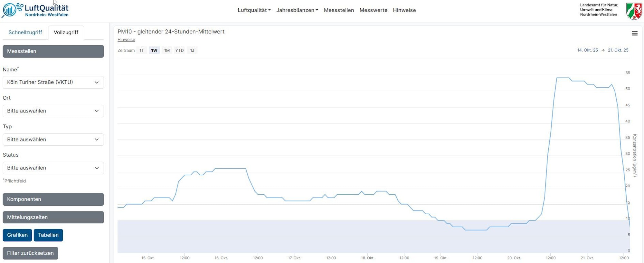Set the time range to 1J

coord(192,50)
